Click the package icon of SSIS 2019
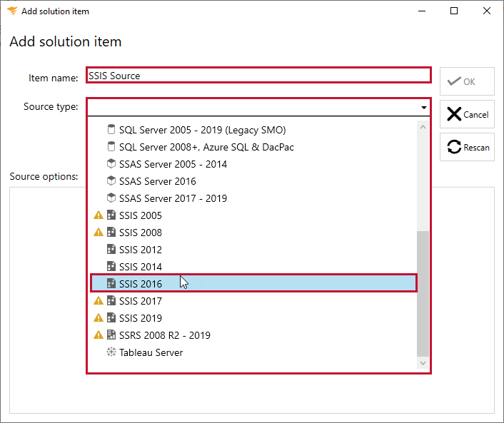 111,317
